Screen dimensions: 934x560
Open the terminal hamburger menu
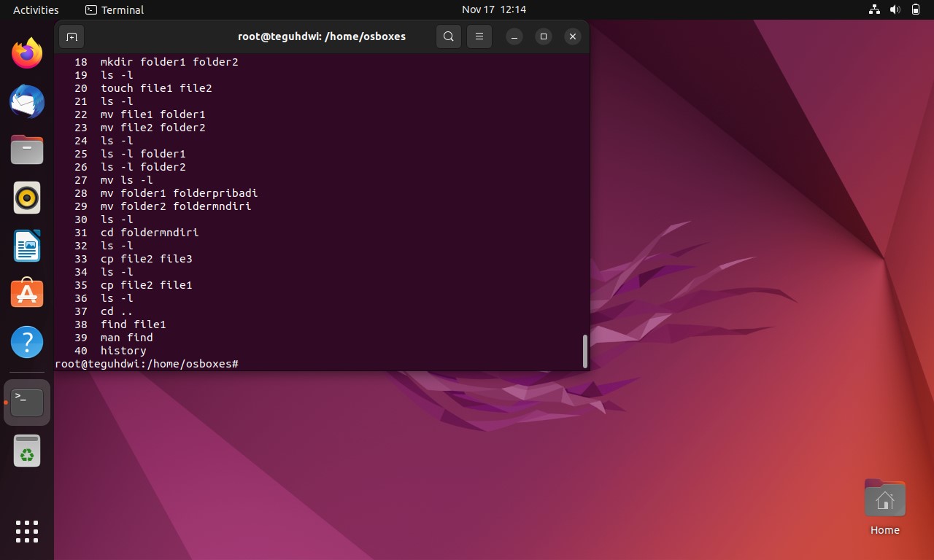pyautogui.click(x=479, y=36)
